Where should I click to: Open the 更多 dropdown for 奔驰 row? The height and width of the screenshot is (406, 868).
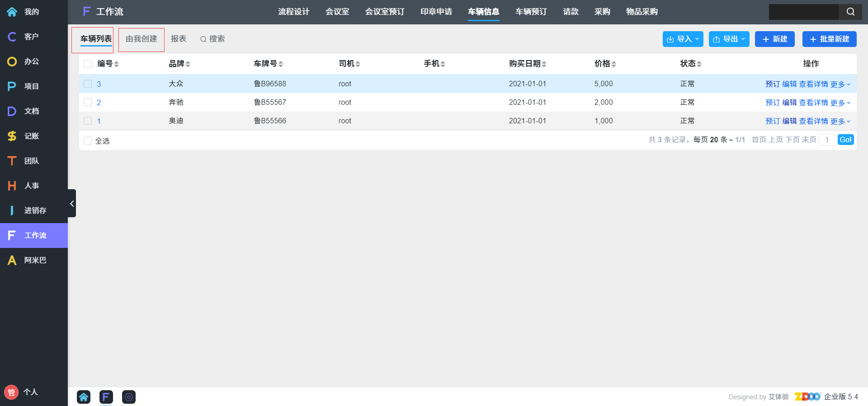pos(840,103)
